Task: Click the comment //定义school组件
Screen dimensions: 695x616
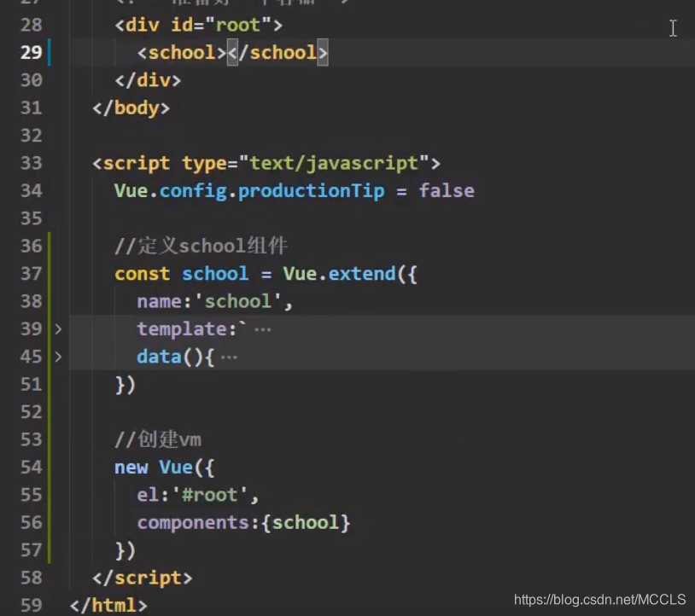Action: coord(201,247)
